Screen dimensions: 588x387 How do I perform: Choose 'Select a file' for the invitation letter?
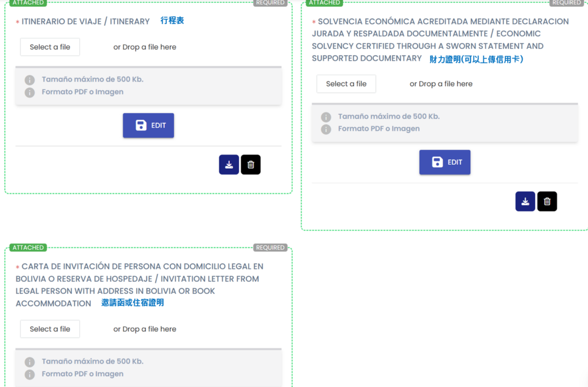point(50,329)
